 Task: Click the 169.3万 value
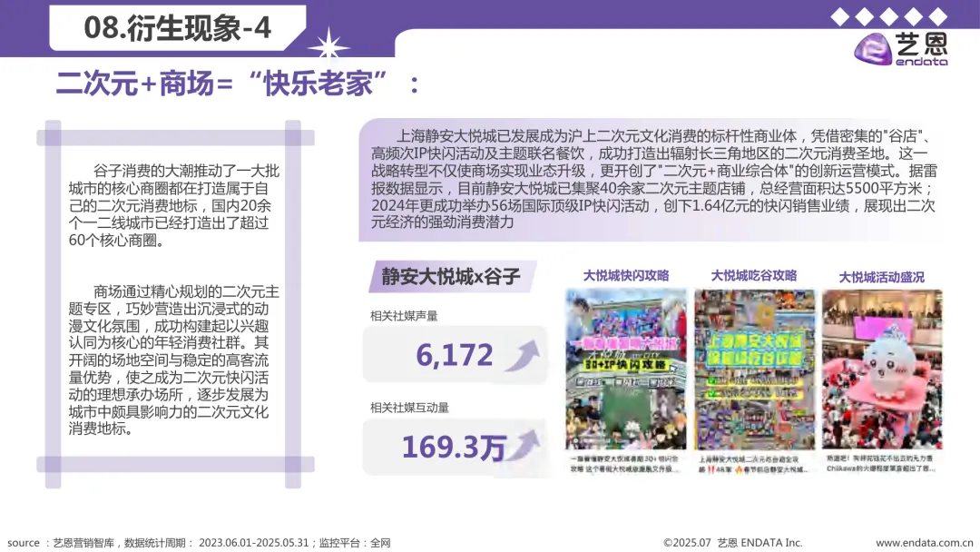pyautogui.click(x=454, y=447)
